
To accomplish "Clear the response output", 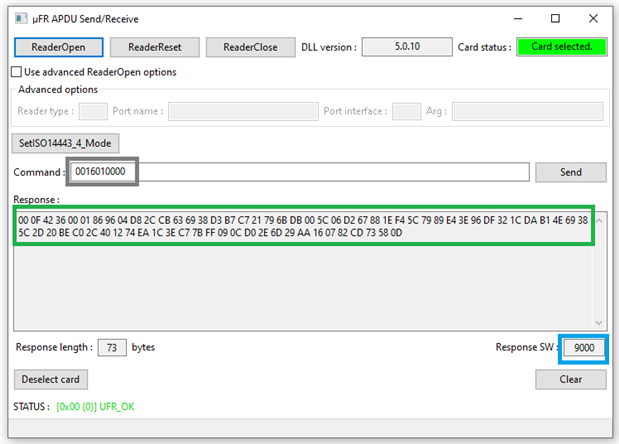I will tap(571, 379).
